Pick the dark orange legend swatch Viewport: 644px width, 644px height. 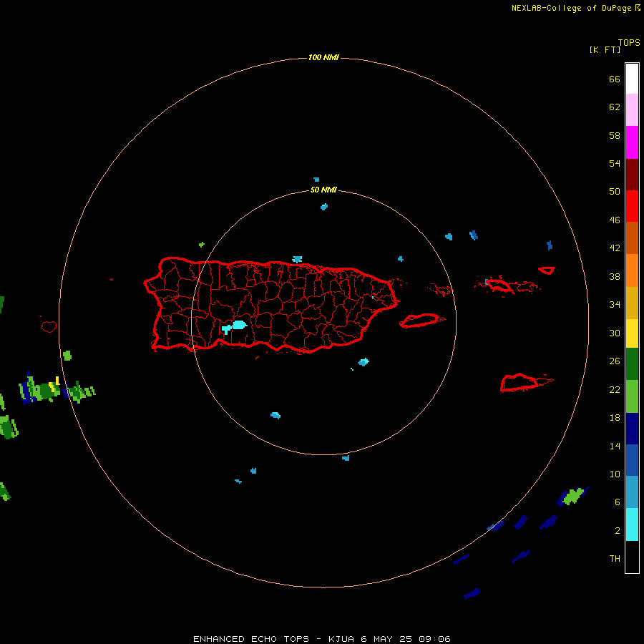point(632,238)
